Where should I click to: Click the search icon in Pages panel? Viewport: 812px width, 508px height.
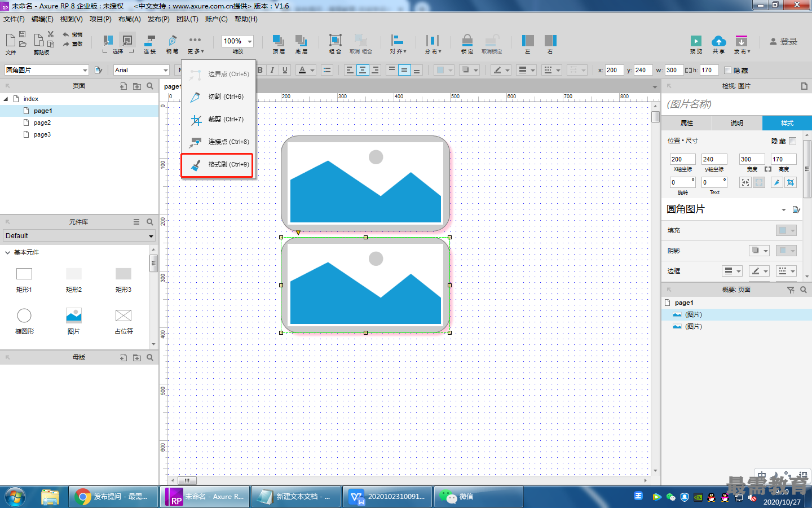coord(150,86)
